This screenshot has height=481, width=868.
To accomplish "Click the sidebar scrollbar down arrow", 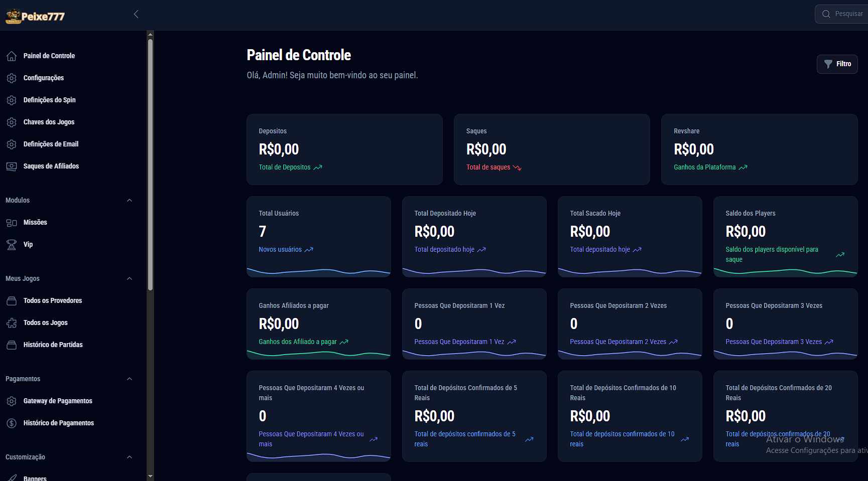I will [x=150, y=476].
